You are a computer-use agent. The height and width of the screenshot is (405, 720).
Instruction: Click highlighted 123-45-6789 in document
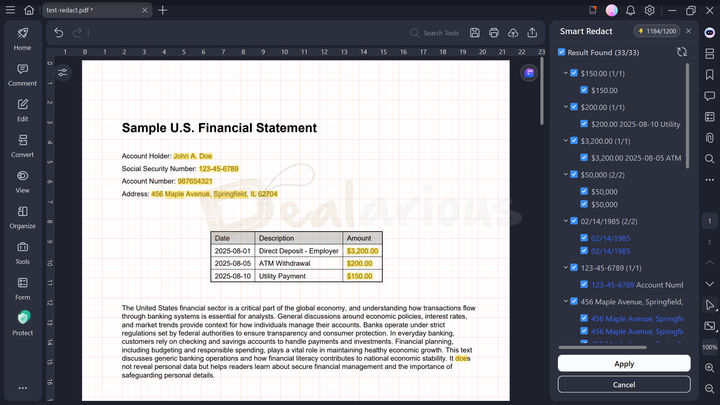219,169
